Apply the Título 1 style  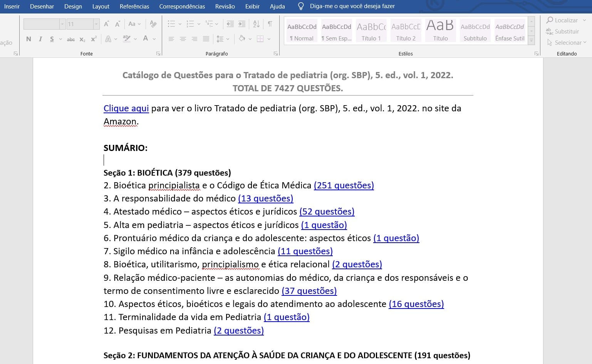coord(371,30)
